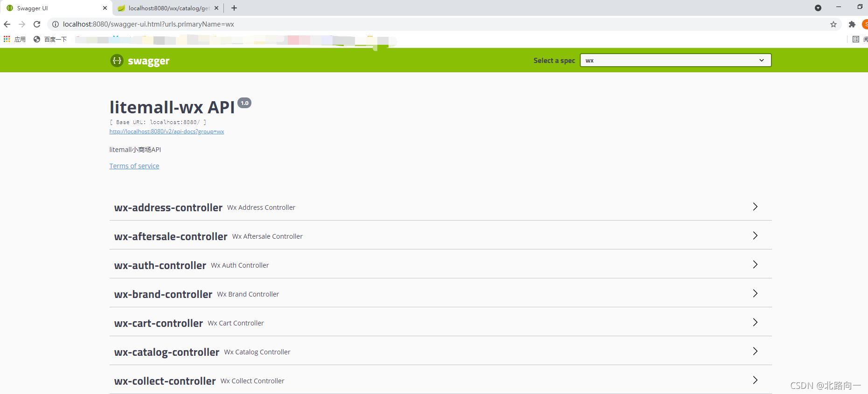This screenshot has width=868, height=394.
Task: Open a new browser tab
Action: (234, 8)
